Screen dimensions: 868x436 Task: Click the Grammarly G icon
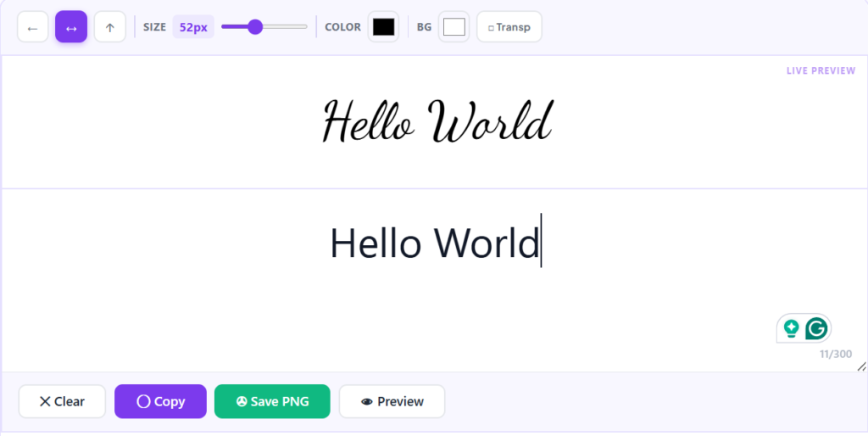(x=816, y=328)
